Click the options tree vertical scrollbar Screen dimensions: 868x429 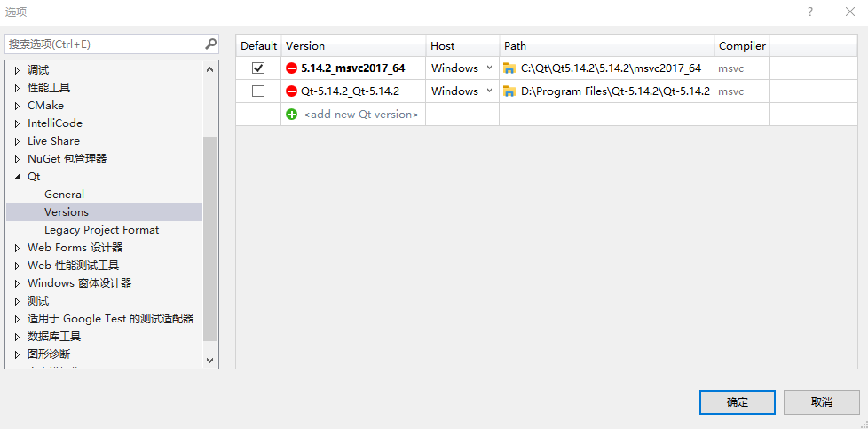point(210,238)
